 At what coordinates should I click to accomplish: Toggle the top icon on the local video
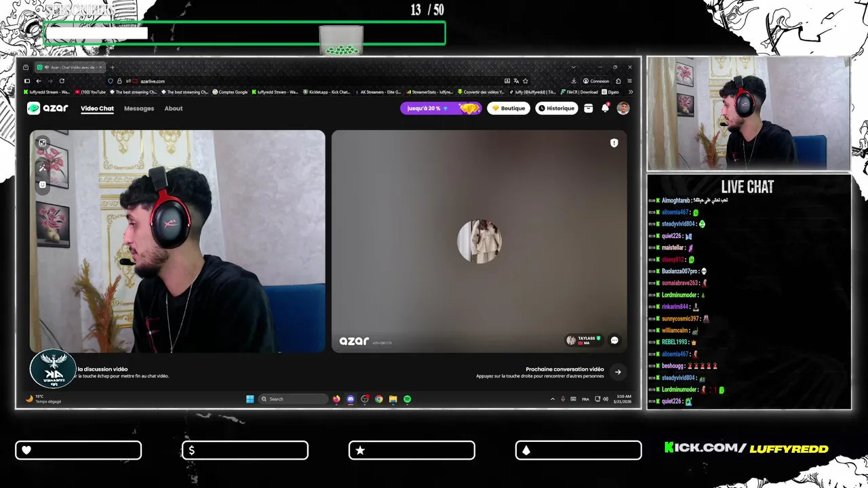[x=43, y=143]
